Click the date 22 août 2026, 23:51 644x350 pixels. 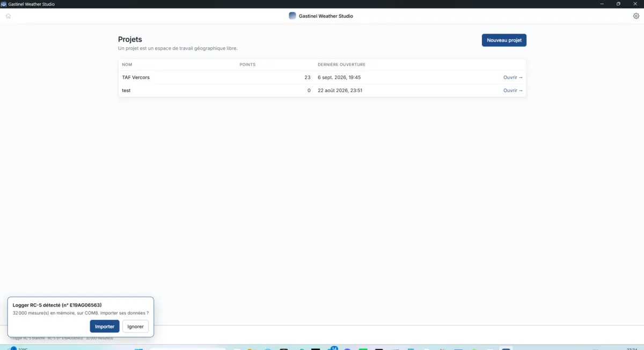340,91
